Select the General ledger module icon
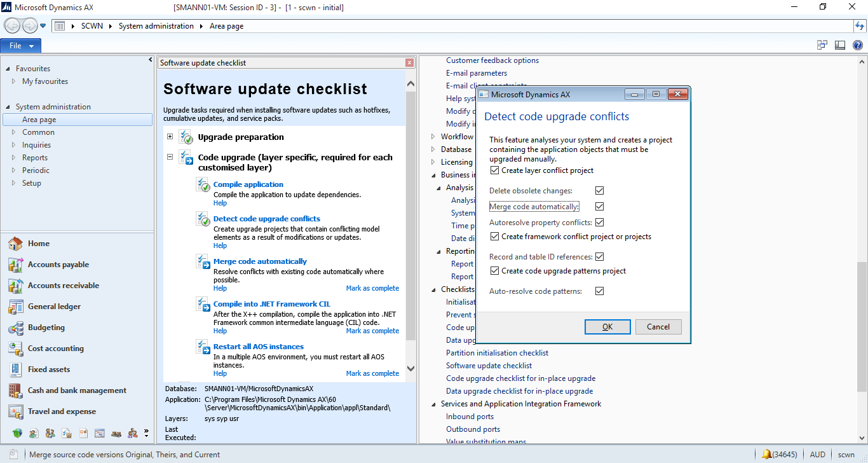 pos(16,307)
